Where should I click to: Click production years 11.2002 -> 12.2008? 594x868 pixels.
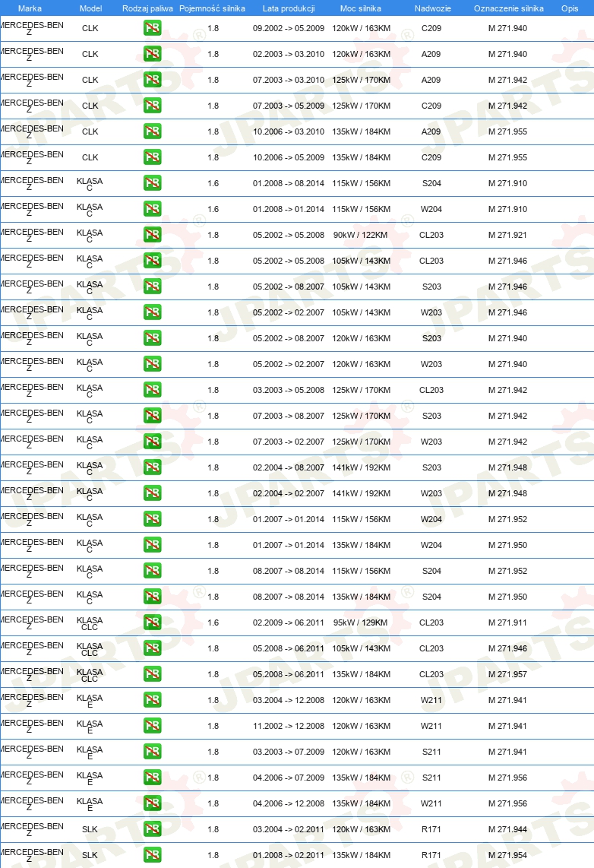[x=289, y=725]
